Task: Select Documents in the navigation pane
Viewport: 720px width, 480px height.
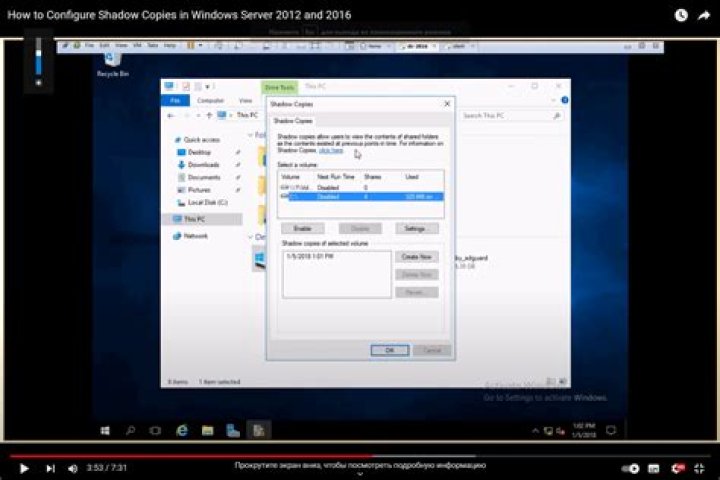Action: click(199, 177)
